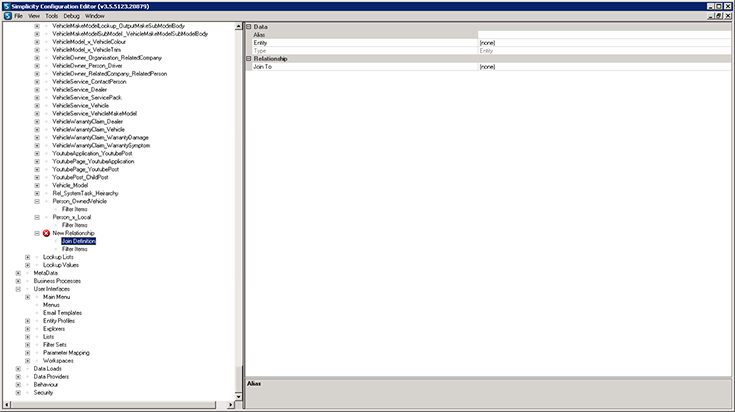Open the Tools menu
The height and width of the screenshot is (412, 735).
(52, 16)
